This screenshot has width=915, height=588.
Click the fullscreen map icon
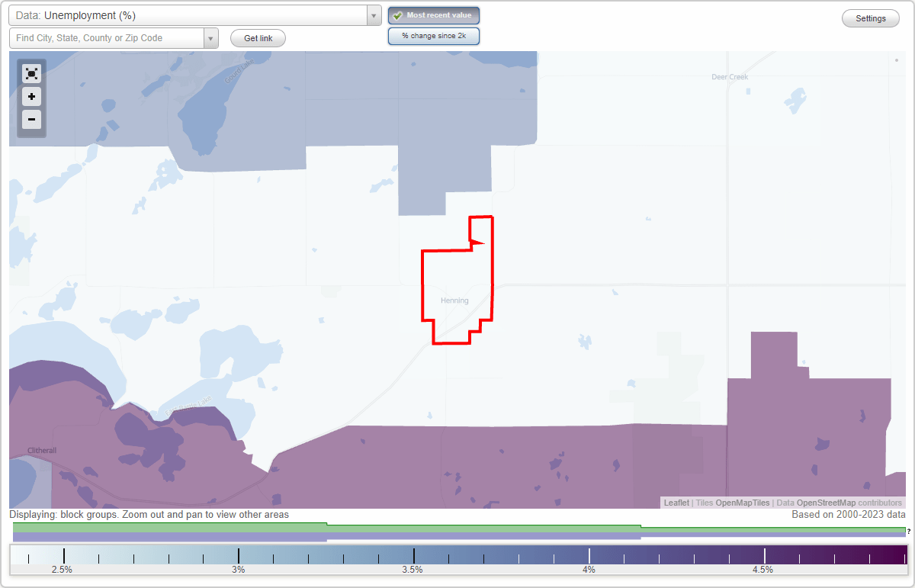pos(31,73)
